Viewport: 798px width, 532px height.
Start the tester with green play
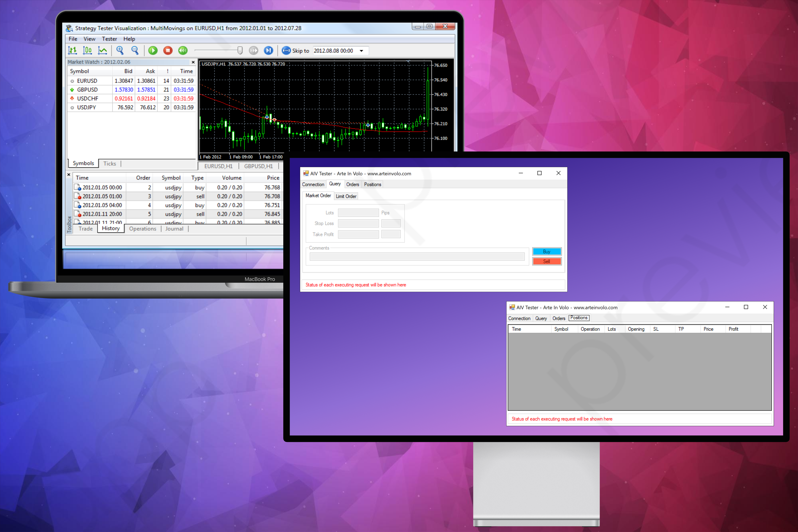point(153,51)
